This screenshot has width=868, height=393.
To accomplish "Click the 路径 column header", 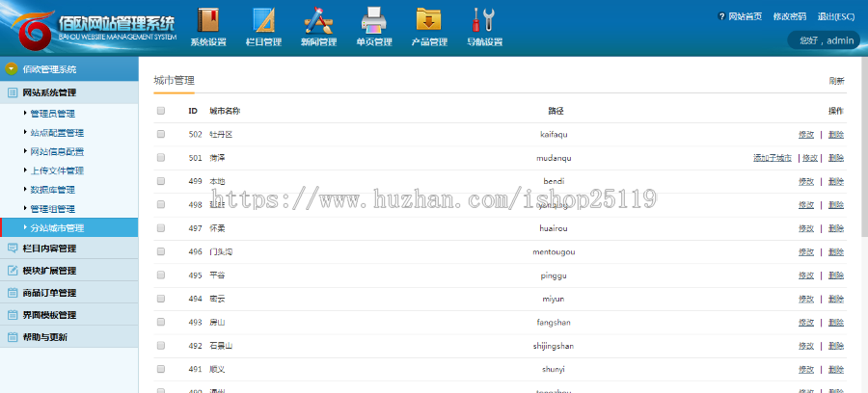I will tap(556, 111).
